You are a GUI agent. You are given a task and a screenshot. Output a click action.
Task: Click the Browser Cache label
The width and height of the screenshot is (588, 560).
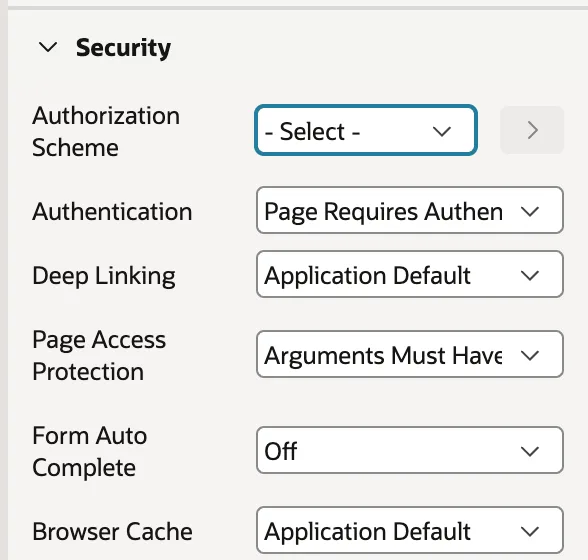tap(112, 531)
